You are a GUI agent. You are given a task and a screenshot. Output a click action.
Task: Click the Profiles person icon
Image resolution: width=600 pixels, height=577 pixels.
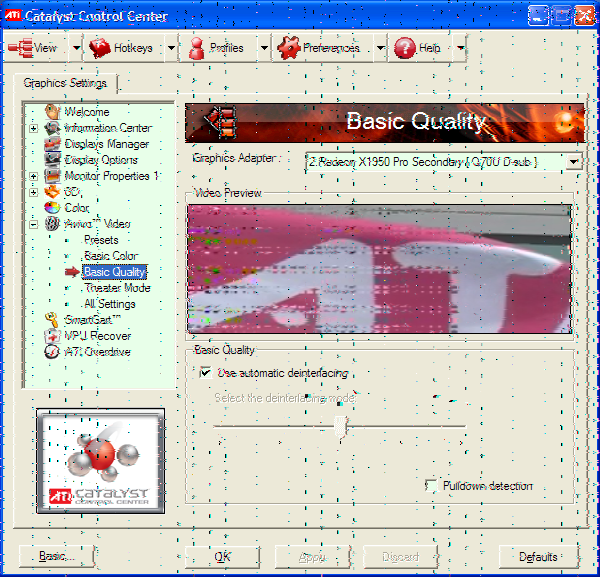pyautogui.click(x=197, y=48)
